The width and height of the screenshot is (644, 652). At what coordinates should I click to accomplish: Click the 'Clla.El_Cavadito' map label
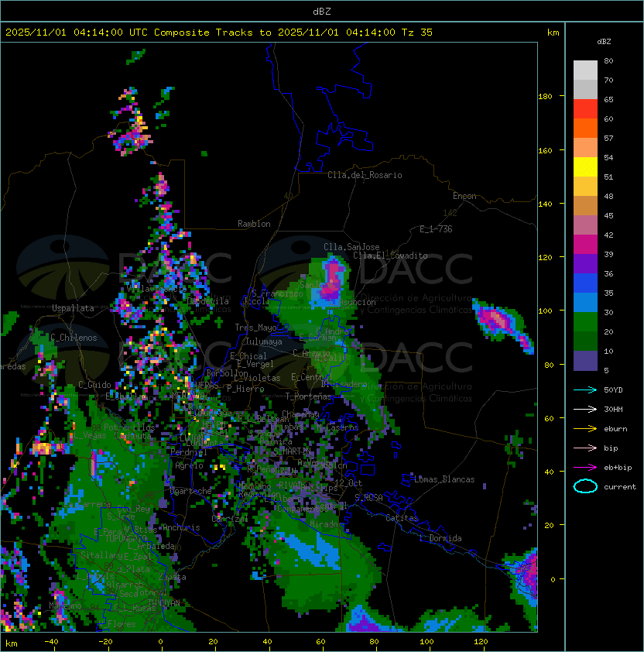click(390, 256)
